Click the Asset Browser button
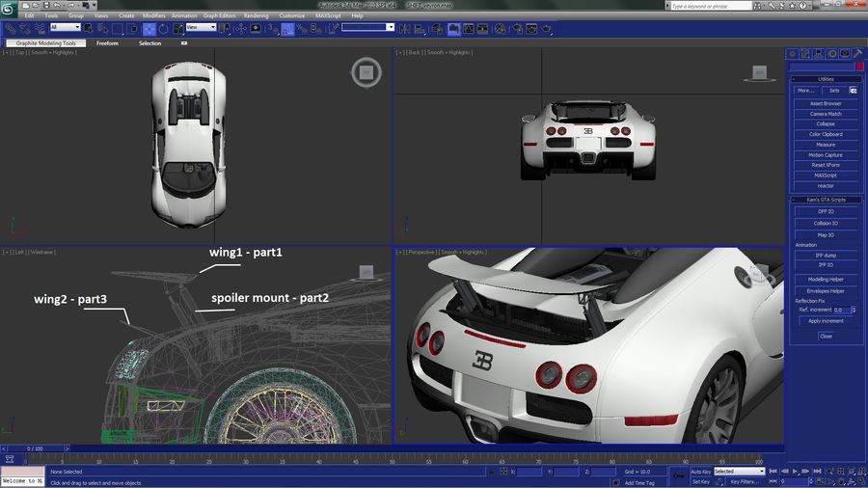Image resolution: width=868 pixels, height=488 pixels. pos(826,103)
